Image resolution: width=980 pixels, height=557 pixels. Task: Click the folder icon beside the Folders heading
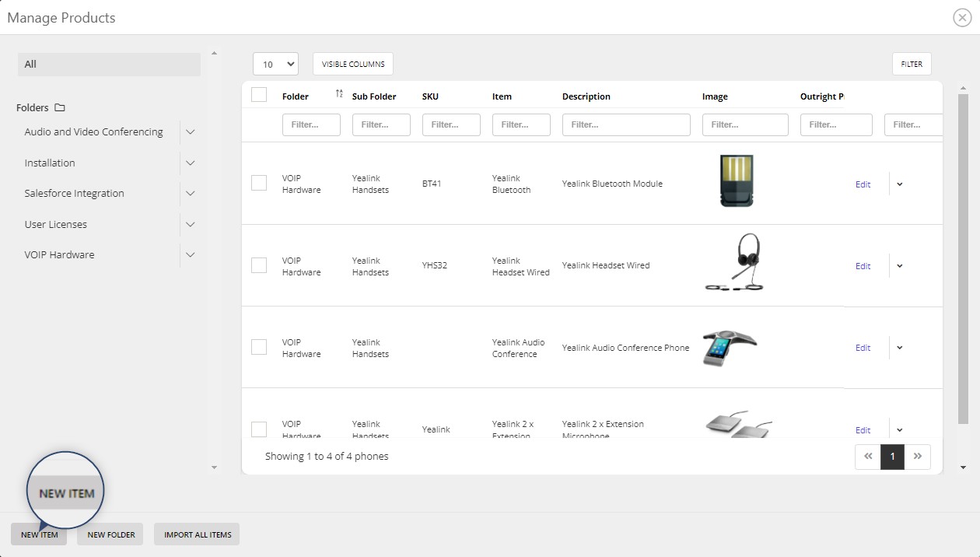[61, 107]
